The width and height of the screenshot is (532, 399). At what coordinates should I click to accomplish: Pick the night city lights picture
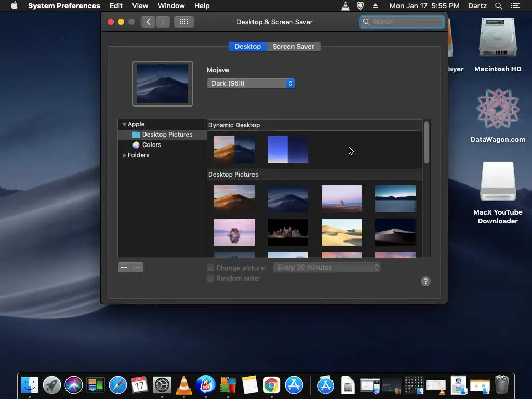coord(288,232)
